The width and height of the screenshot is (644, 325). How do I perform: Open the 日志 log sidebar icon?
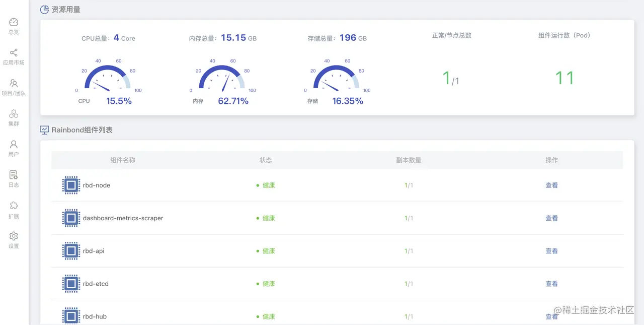click(x=14, y=175)
